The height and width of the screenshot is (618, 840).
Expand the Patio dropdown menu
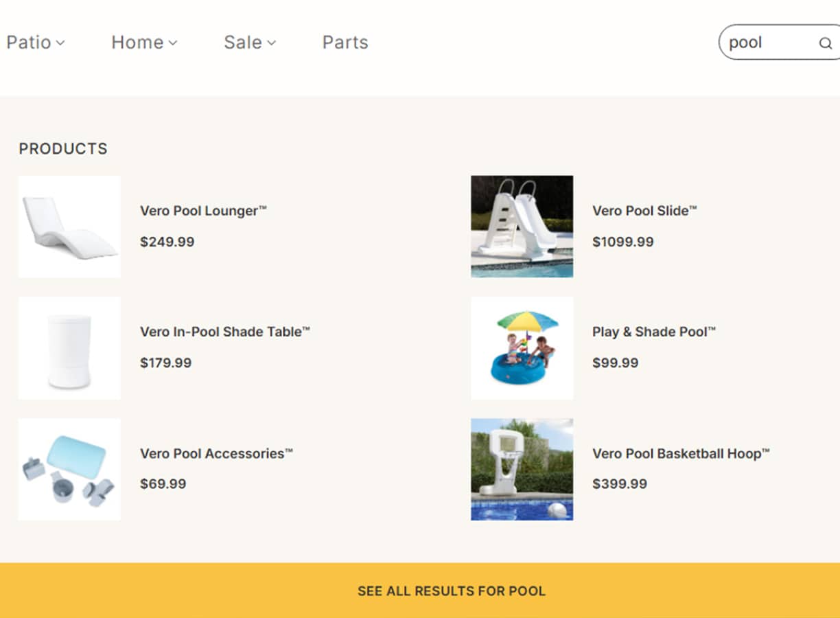coord(36,43)
